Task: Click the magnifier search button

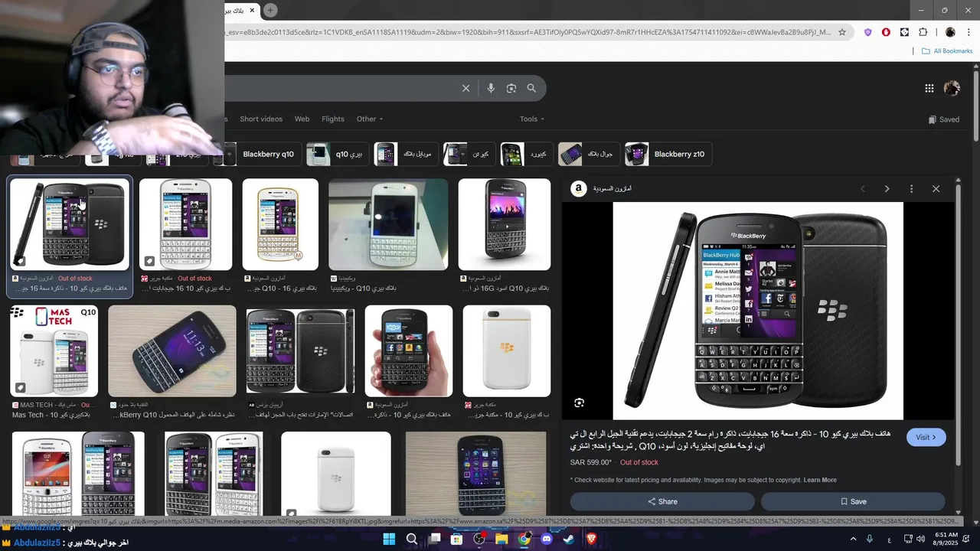Action: point(531,88)
